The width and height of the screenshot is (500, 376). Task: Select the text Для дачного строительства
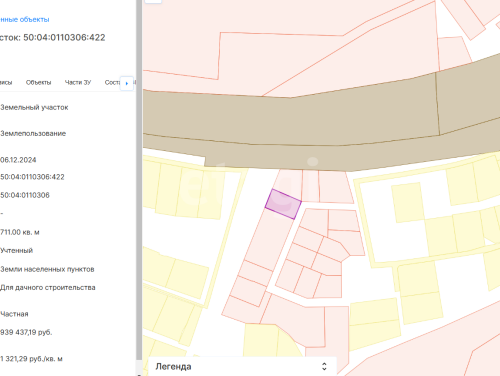click(48, 287)
